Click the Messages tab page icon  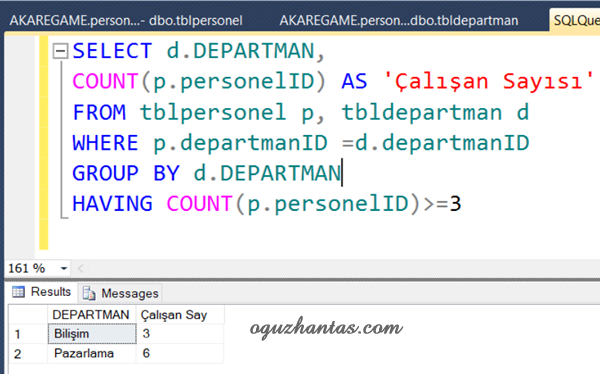click(89, 294)
